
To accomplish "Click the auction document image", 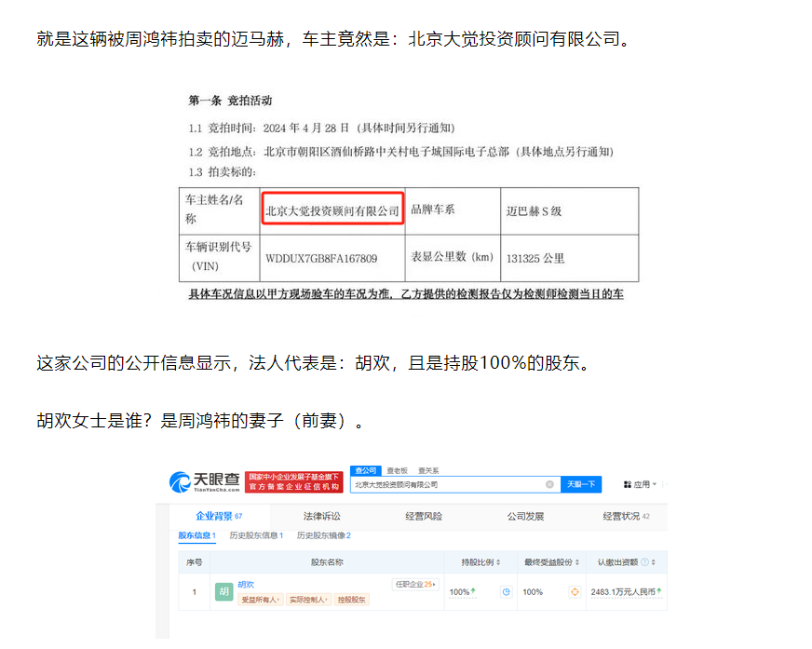I will click(409, 196).
